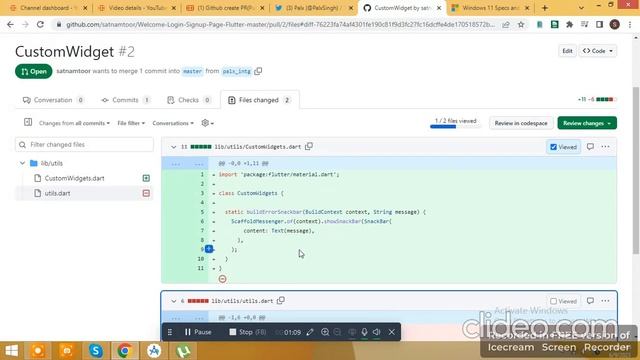Toggle the file tree sidebar icon
Screen dimensions: 640x360
(28, 122)
